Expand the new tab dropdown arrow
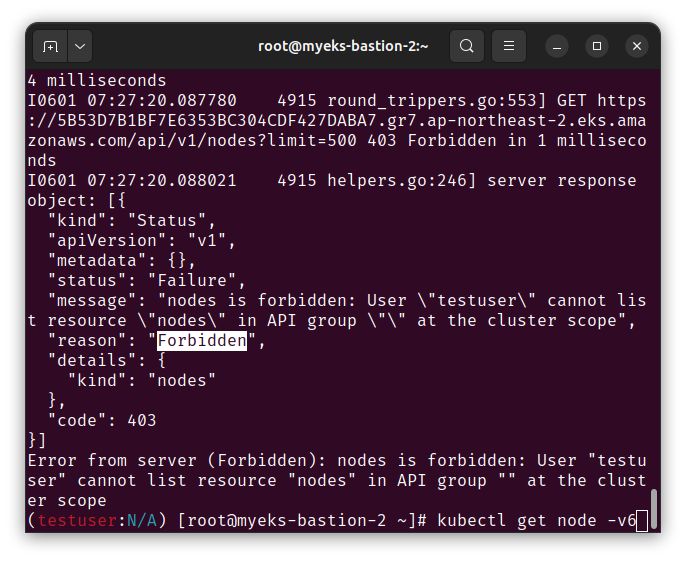Screen dimensions: 686x561 coord(80,46)
